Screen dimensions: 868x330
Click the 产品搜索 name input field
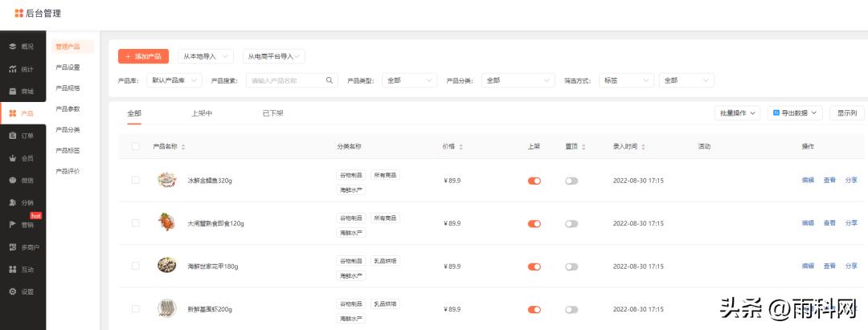285,80
